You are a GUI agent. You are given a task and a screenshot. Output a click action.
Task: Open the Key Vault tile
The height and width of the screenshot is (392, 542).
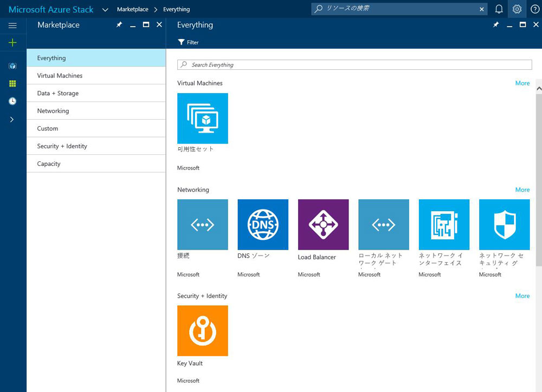(x=203, y=330)
